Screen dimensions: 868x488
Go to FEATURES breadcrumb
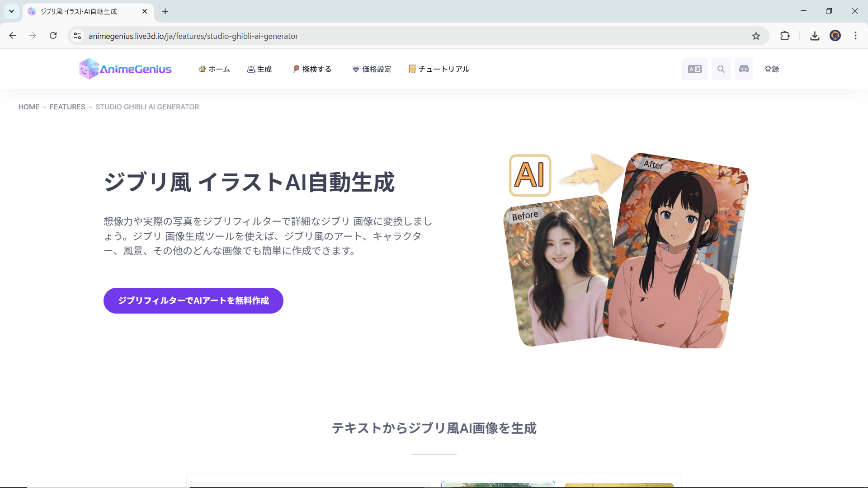tap(67, 107)
